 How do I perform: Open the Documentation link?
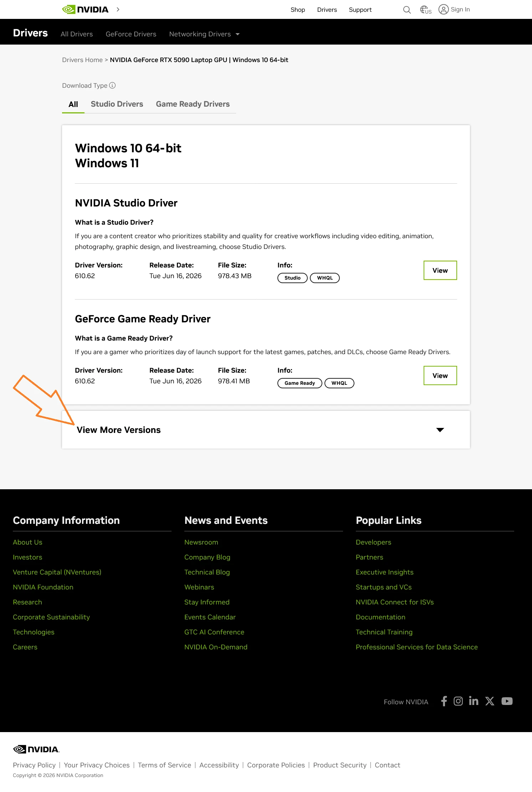click(380, 617)
